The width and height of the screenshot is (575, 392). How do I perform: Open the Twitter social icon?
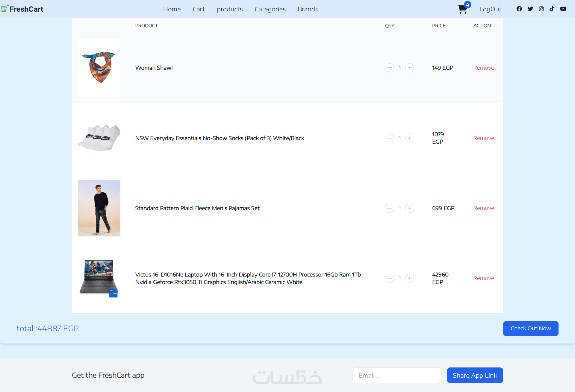click(x=530, y=9)
